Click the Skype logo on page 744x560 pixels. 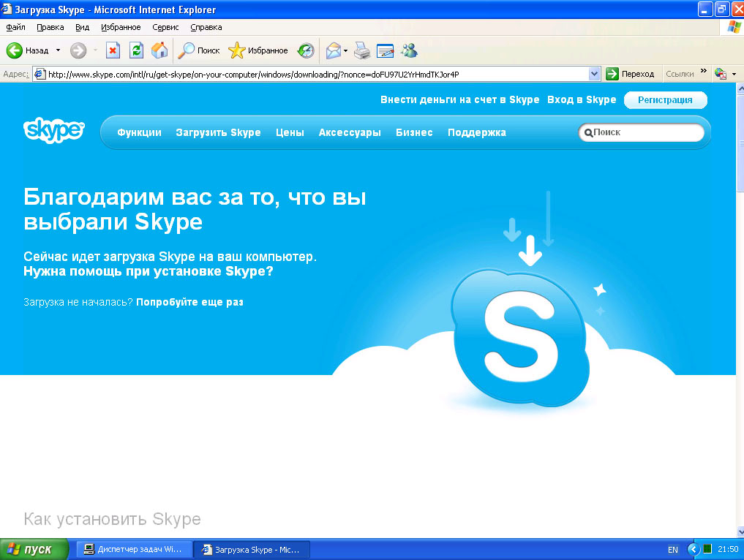point(53,130)
